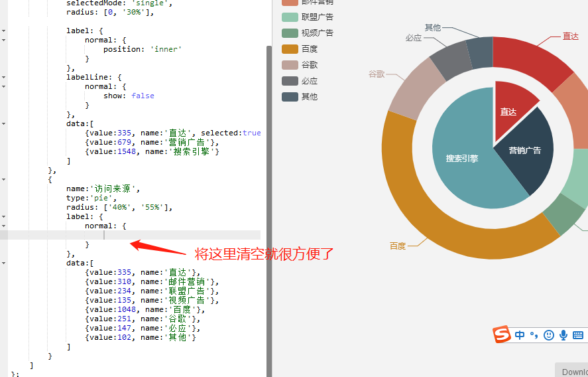Click the line with selected:true
Viewport: 588px width, 377px height.
[x=173, y=133]
